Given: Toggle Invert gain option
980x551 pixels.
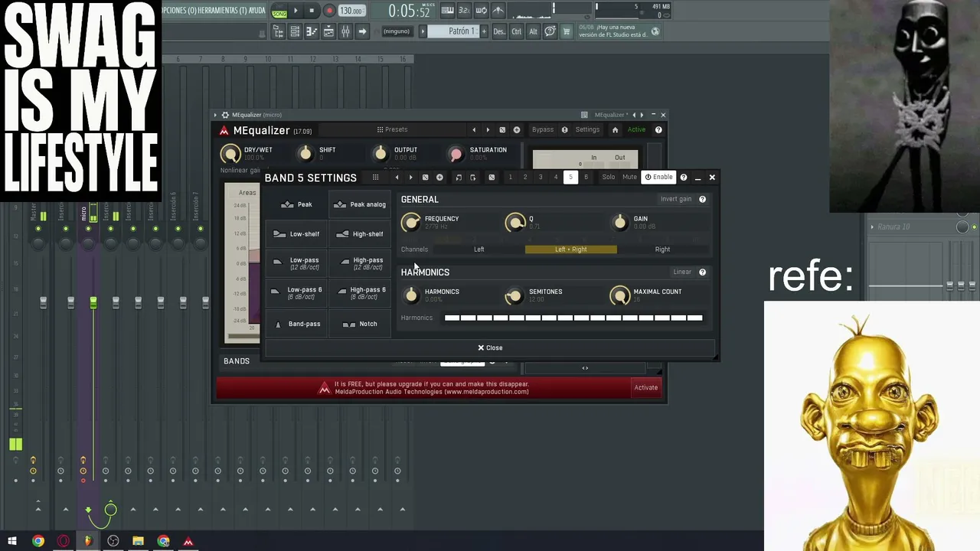Looking at the screenshot, I should point(676,199).
